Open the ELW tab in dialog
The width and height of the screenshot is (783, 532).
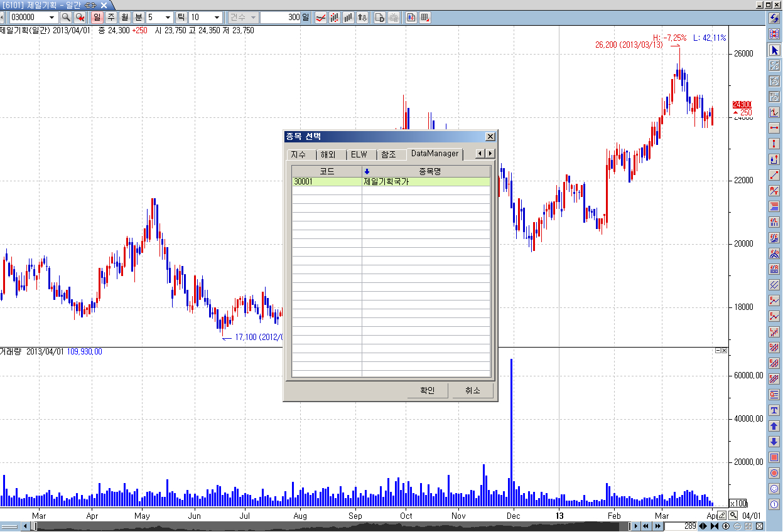pyautogui.click(x=359, y=154)
